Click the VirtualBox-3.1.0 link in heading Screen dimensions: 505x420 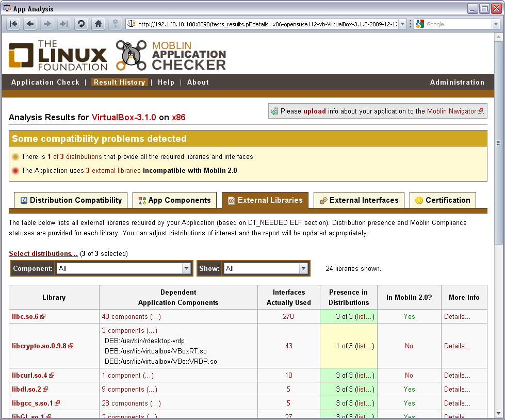[124, 117]
